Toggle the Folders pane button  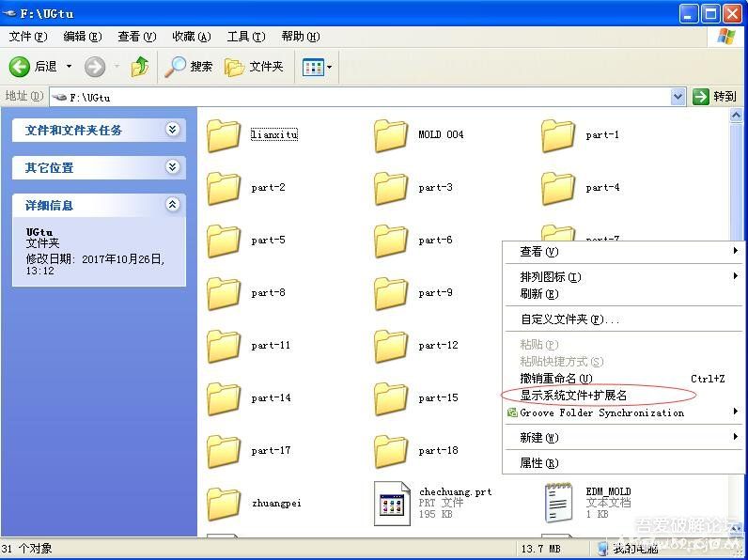pos(236,67)
